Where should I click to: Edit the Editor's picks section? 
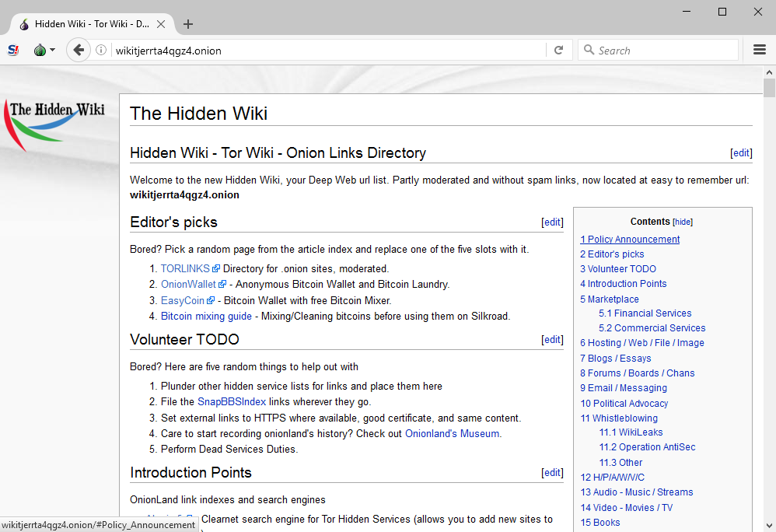point(552,222)
